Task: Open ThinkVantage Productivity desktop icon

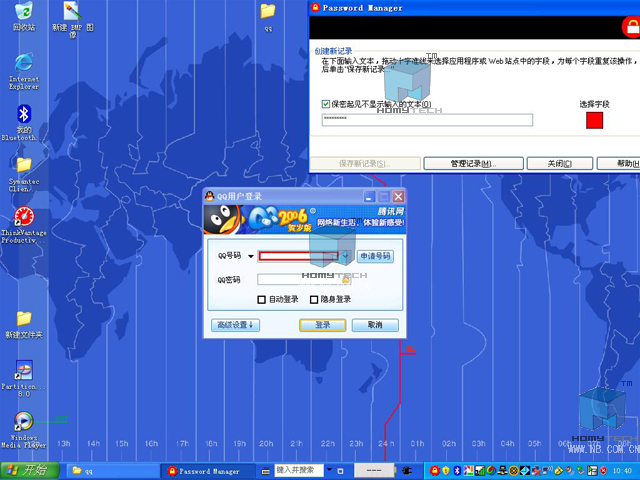Action: (x=23, y=217)
